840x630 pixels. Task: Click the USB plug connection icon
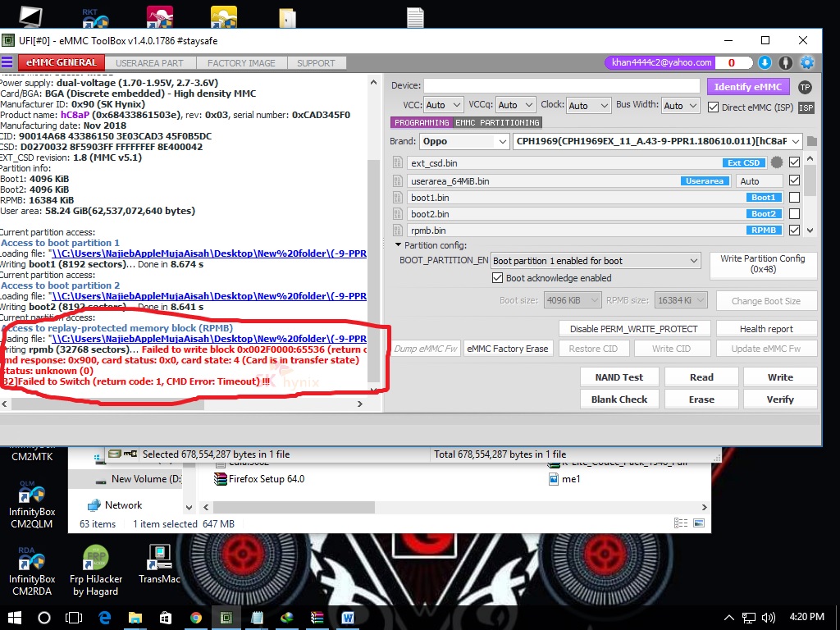point(785,62)
